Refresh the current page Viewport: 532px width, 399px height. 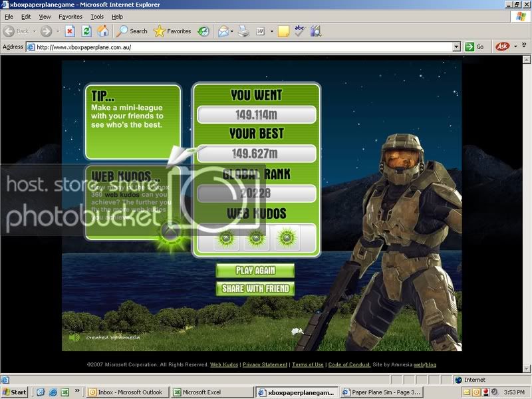pos(86,31)
